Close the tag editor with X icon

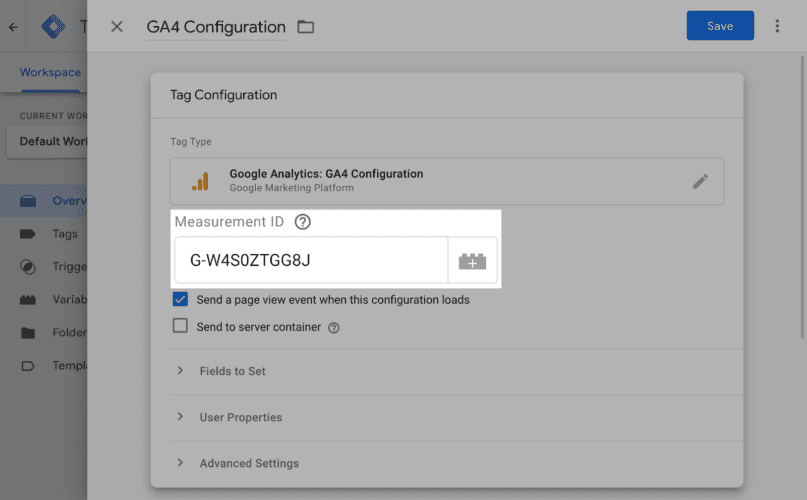[117, 27]
